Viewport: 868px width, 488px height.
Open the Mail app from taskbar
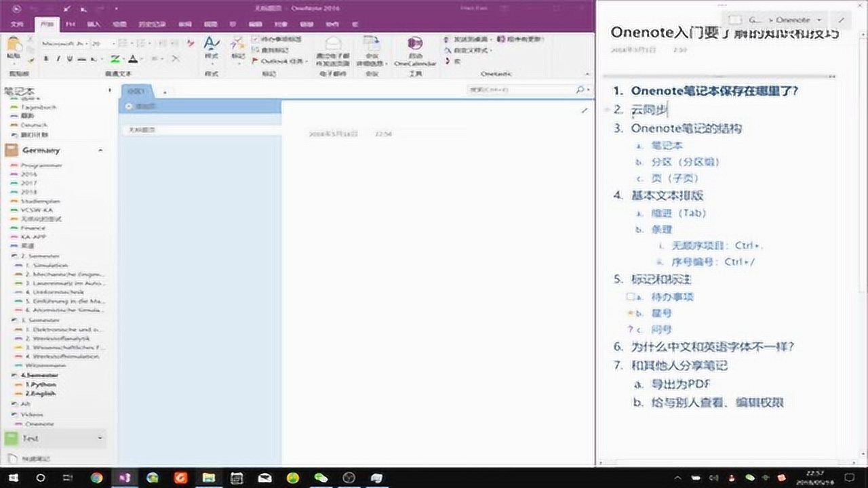pos(265,478)
